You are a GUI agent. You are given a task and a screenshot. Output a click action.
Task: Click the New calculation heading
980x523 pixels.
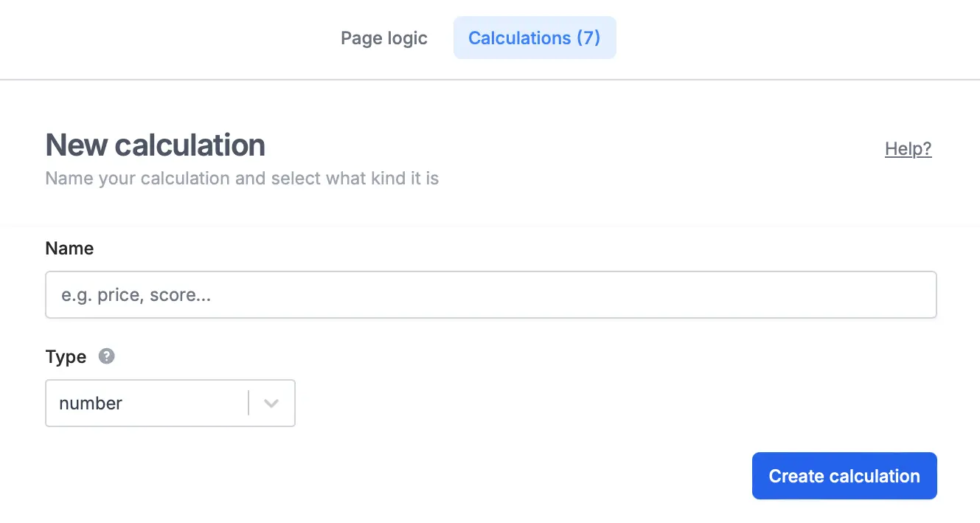coord(155,145)
